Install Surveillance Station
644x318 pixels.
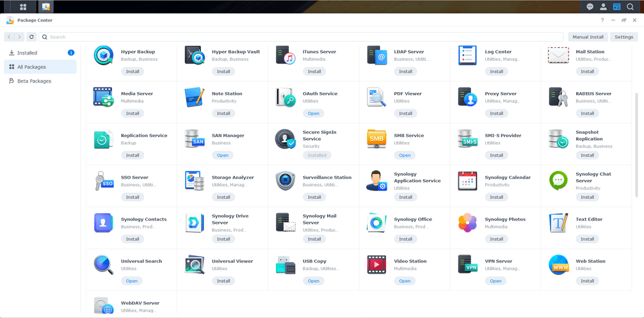pos(314,197)
